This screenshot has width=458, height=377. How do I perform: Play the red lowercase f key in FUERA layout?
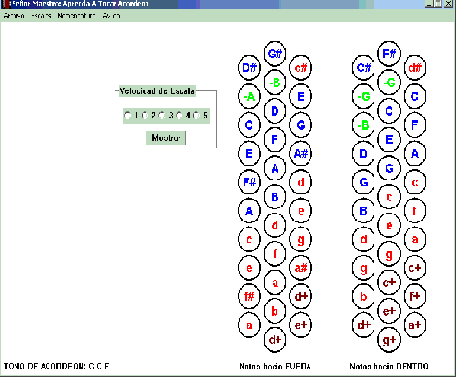[275, 254]
